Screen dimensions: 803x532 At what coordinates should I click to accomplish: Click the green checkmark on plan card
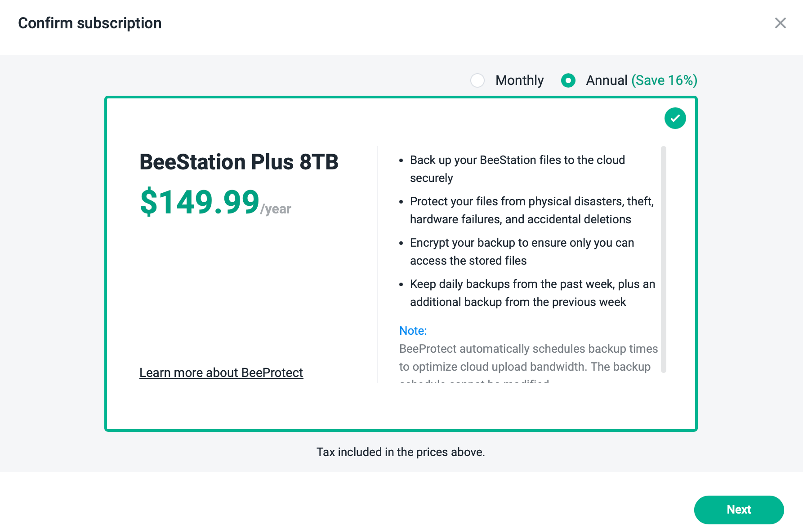(675, 118)
